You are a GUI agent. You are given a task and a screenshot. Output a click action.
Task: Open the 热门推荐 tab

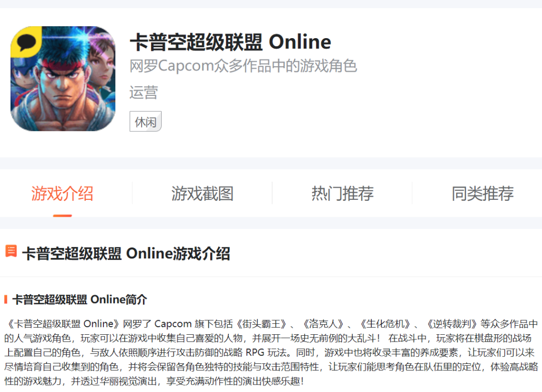point(341,194)
